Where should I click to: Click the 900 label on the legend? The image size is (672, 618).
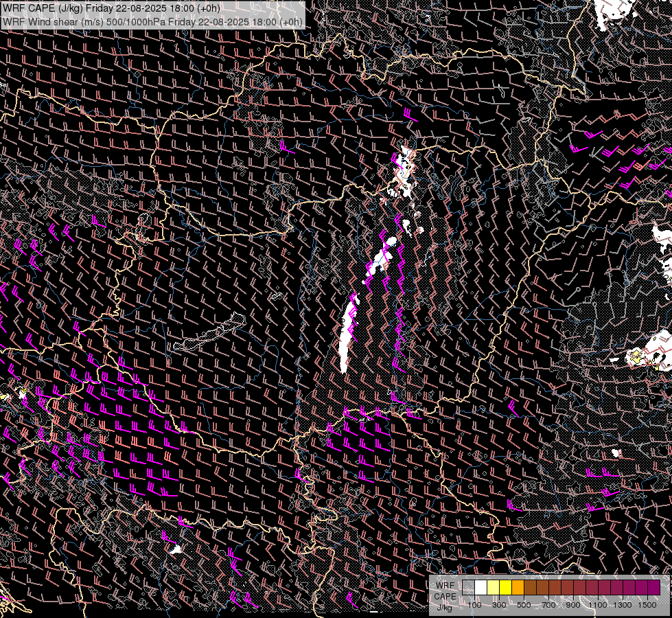click(x=573, y=605)
